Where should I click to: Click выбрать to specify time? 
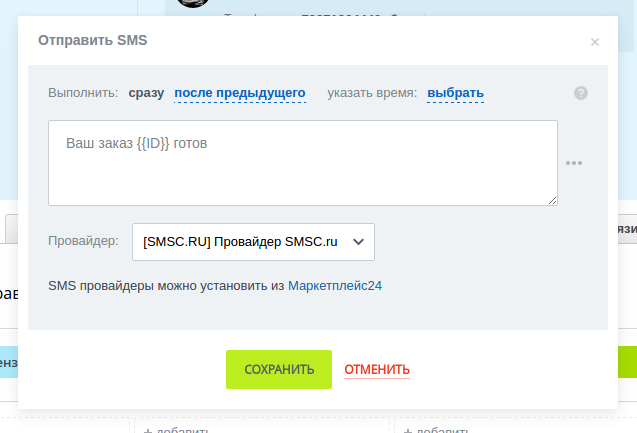tap(455, 93)
